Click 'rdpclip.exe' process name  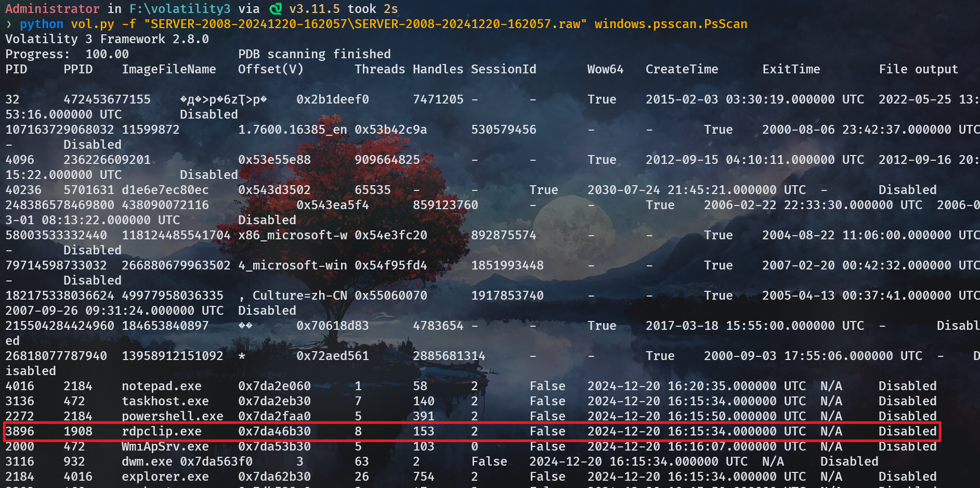click(162, 431)
